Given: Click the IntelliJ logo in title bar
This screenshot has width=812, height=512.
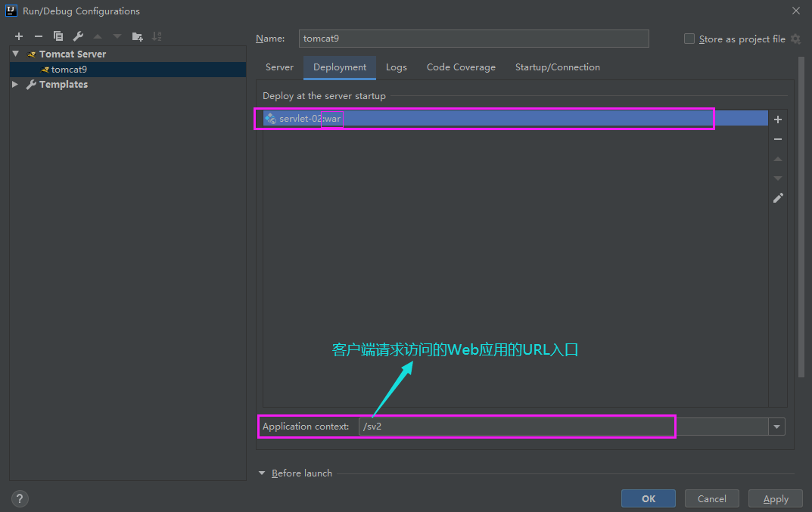Looking at the screenshot, I should 11,11.
